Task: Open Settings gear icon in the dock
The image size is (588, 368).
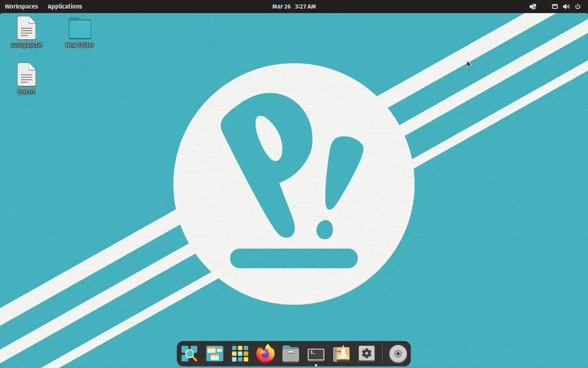Action: point(367,354)
